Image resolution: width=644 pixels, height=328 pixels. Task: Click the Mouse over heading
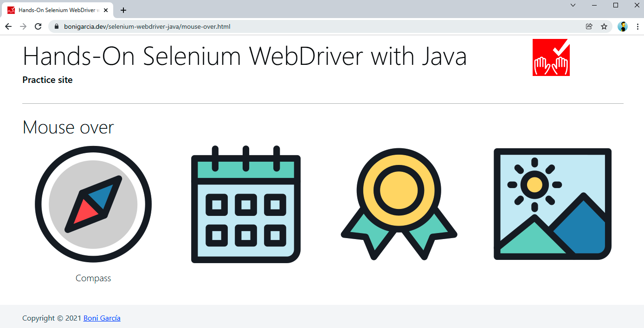tap(68, 127)
